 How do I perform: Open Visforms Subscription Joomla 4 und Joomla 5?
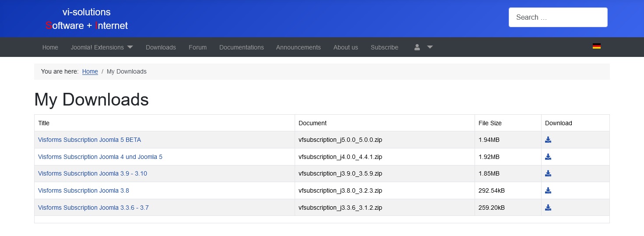coord(100,157)
